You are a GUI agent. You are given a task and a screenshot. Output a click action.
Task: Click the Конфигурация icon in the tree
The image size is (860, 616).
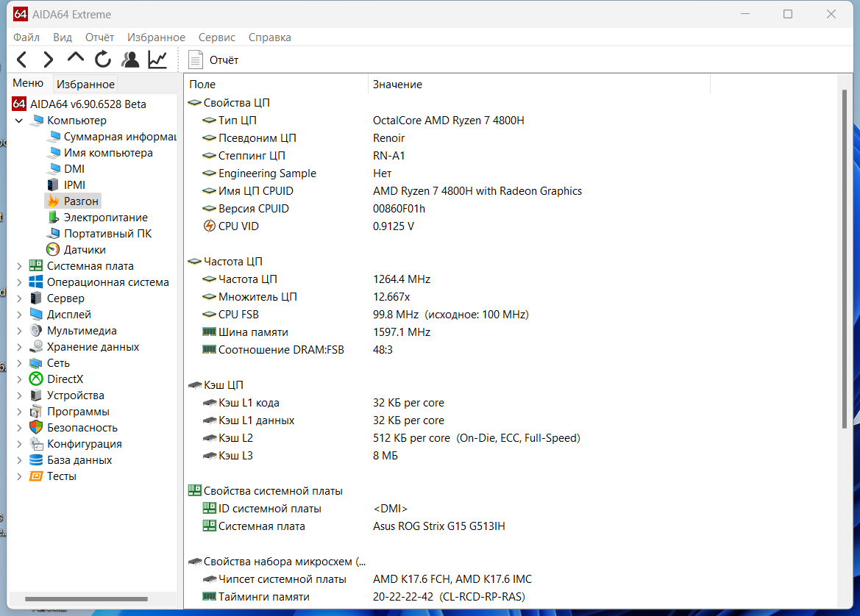coord(36,443)
